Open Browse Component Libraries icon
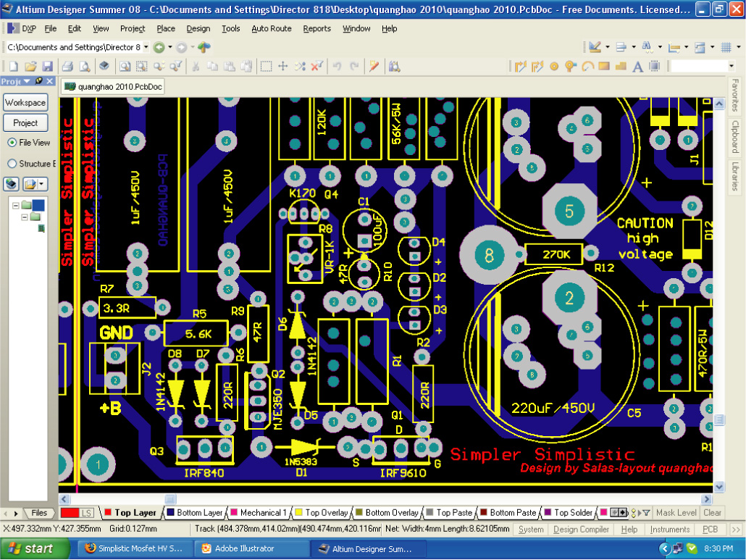The width and height of the screenshot is (746, 560). pyautogui.click(x=394, y=67)
